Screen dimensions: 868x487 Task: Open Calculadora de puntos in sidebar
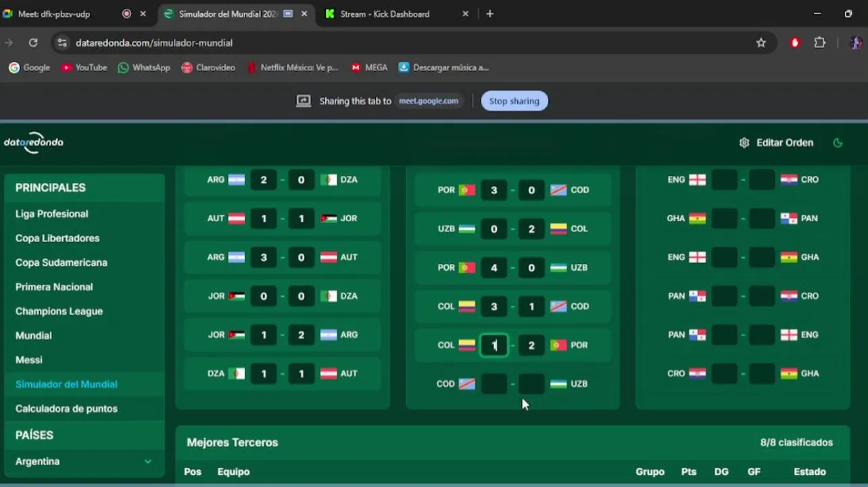pos(66,409)
